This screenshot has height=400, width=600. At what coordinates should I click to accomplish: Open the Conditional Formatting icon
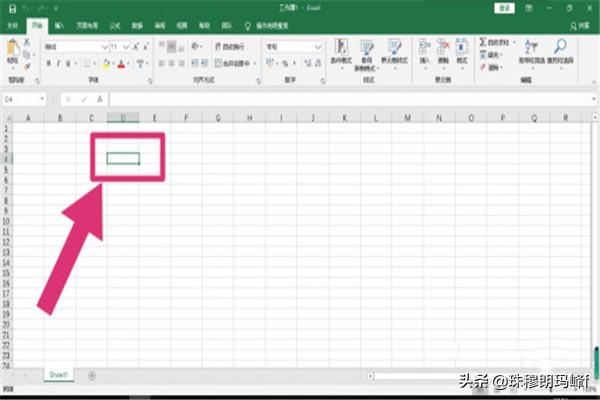point(341,49)
